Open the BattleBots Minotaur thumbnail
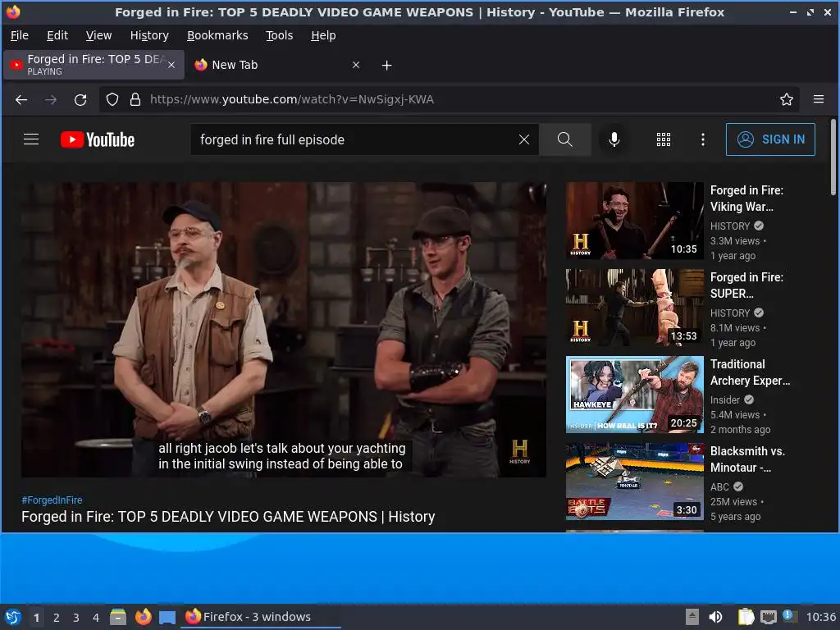 tap(635, 481)
